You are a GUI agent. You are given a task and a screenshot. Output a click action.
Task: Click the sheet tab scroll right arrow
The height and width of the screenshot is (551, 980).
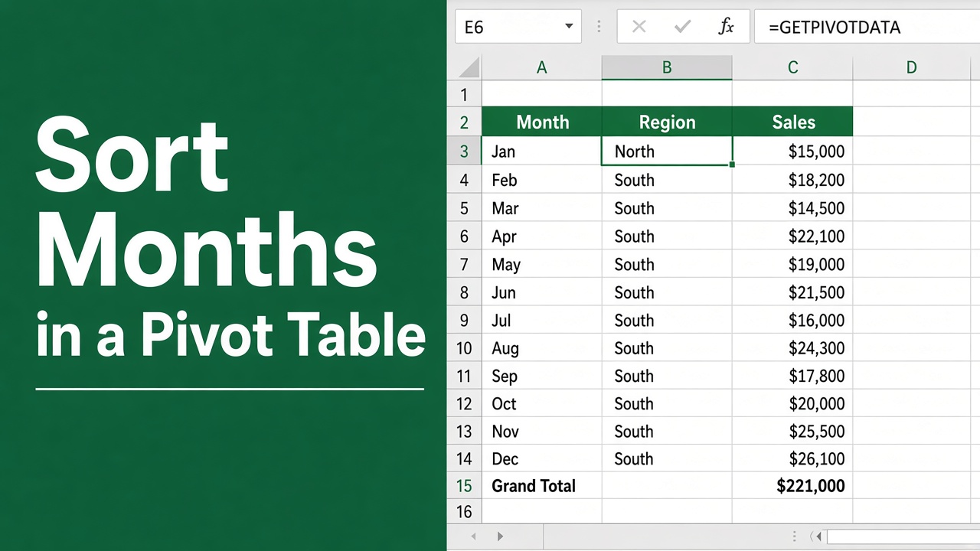(x=500, y=536)
